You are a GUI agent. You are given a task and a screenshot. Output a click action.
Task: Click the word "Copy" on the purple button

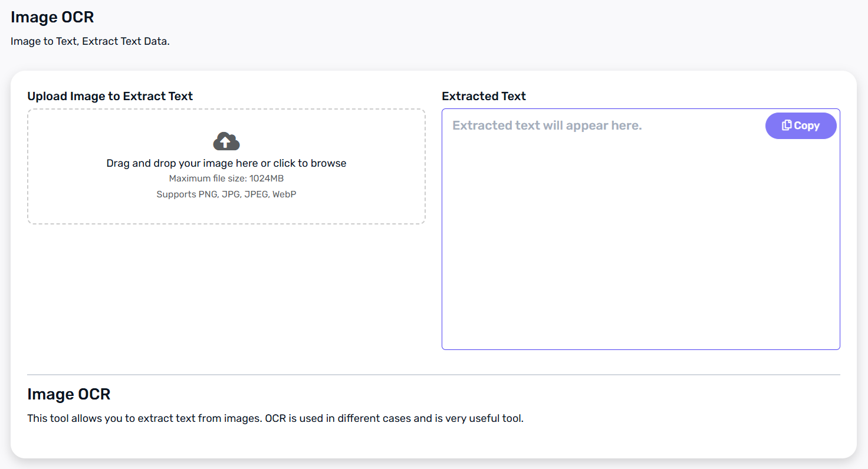(x=807, y=125)
